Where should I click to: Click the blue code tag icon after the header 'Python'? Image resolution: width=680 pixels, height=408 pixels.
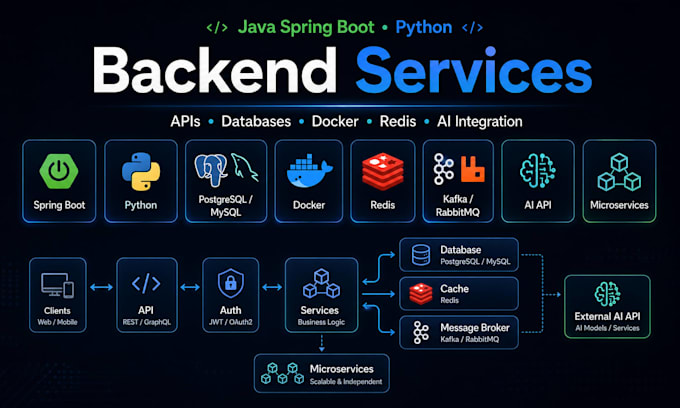(x=472, y=28)
